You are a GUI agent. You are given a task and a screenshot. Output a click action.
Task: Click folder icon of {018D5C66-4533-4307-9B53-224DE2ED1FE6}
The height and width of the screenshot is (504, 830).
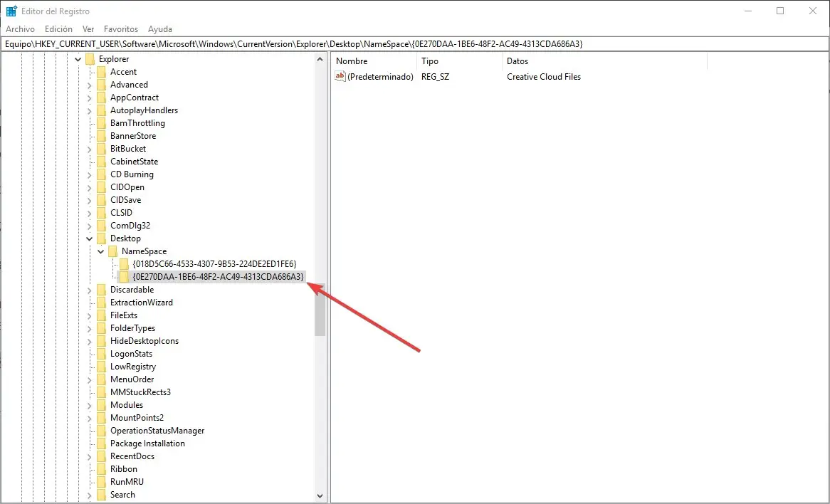click(124, 263)
